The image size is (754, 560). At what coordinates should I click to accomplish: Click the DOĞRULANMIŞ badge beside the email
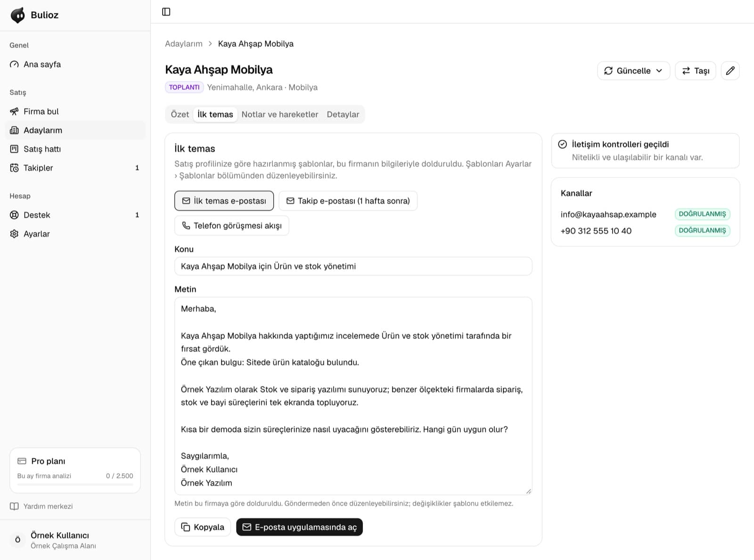tap(702, 214)
